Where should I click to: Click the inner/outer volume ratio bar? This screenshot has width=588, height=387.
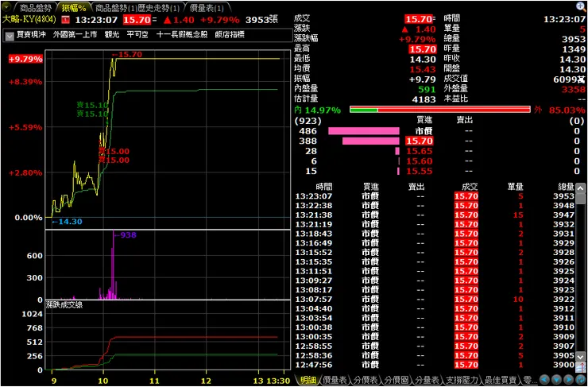tap(440, 110)
